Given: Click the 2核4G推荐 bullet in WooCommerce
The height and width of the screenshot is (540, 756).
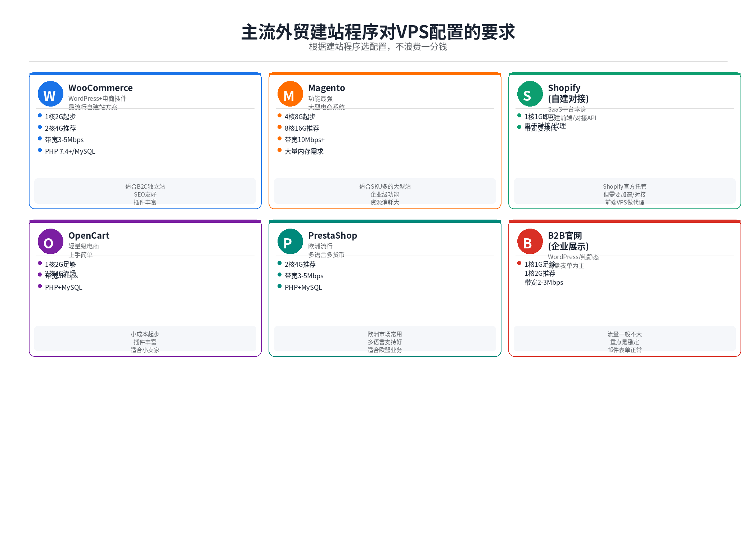Looking at the screenshot, I should (60, 128).
